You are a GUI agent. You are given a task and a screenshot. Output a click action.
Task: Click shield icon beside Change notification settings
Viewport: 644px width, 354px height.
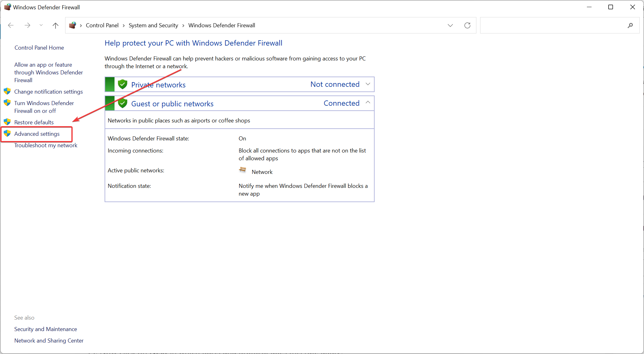tap(7, 91)
